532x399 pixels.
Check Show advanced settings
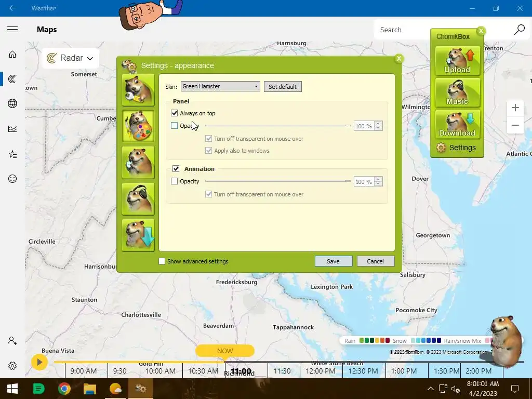162,261
